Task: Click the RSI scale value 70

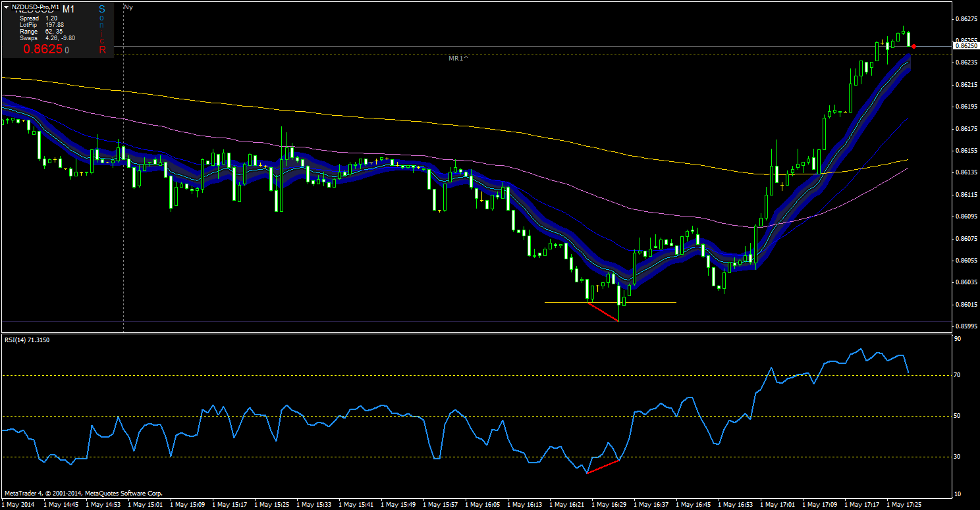Action: (958, 374)
